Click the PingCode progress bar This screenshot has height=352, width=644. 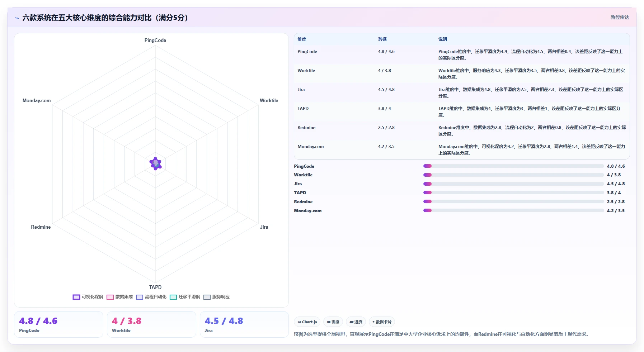click(x=513, y=166)
